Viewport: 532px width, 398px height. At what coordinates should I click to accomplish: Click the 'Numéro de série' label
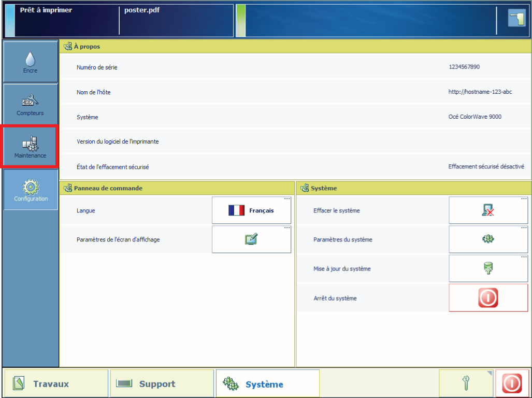pyautogui.click(x=97, y=67)
